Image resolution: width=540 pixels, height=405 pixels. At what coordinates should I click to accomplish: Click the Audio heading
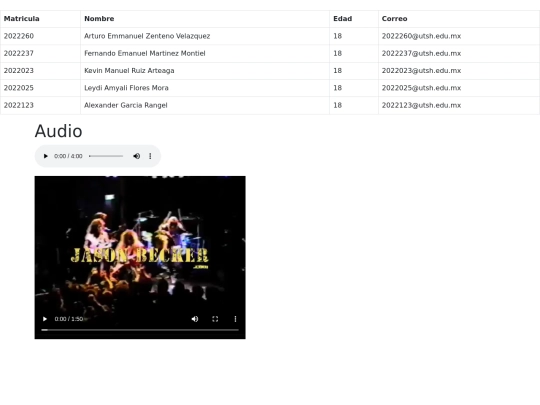59,131
